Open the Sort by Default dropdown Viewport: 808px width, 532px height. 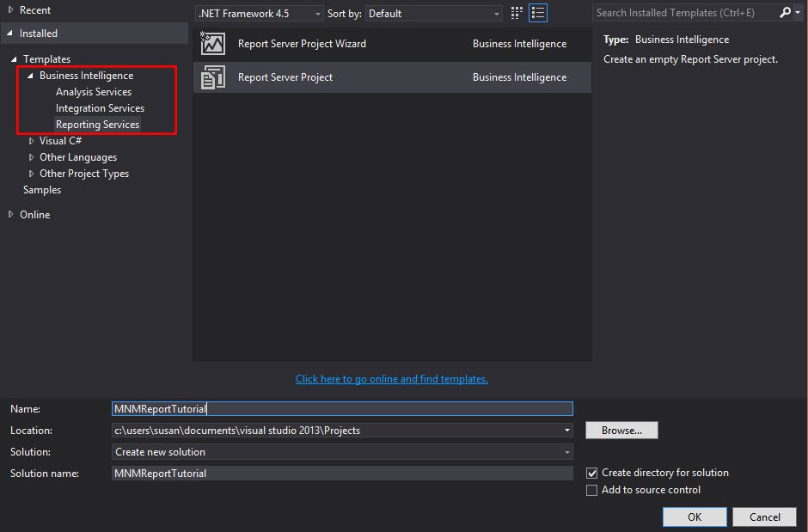pos(495,13)
